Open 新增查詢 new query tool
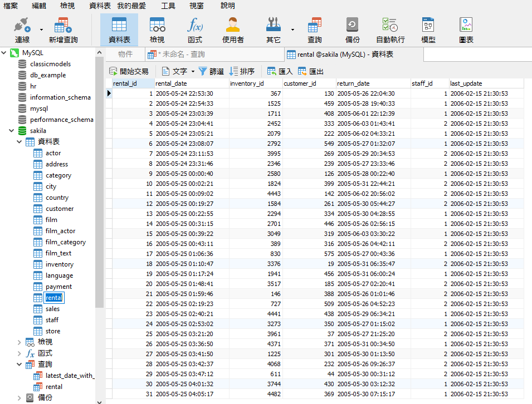This screenshot has height=404, width=532. point(63,30)
